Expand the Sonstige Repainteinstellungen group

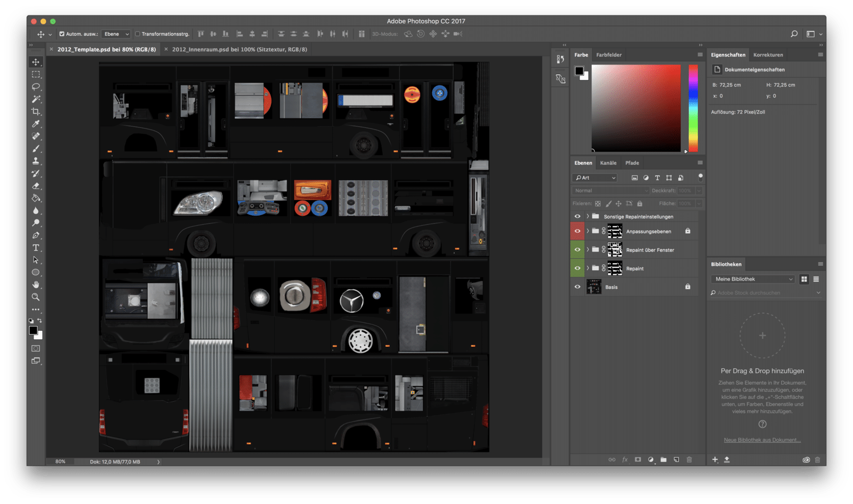coord(588,216)
